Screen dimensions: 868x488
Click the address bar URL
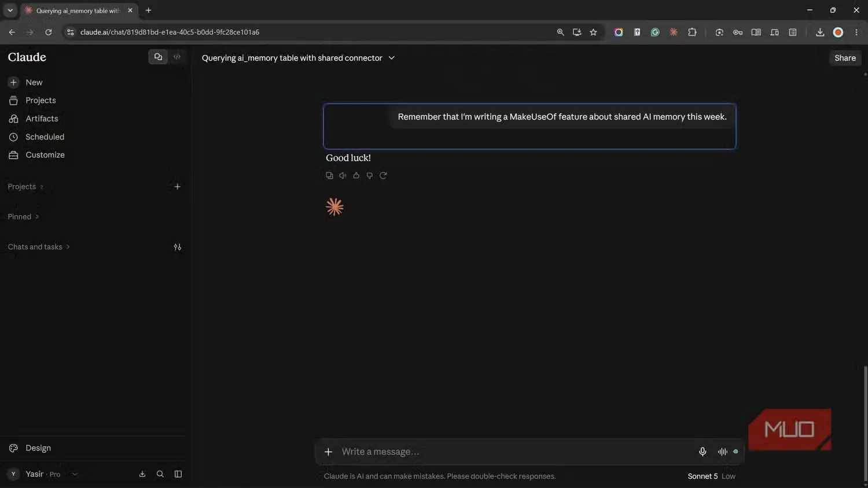coord(170,32)
